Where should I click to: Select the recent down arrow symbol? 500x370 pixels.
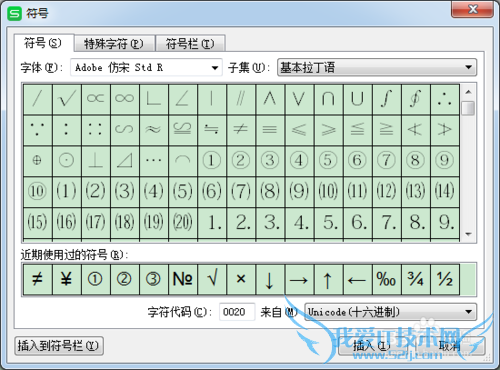[x=270, y=279]
